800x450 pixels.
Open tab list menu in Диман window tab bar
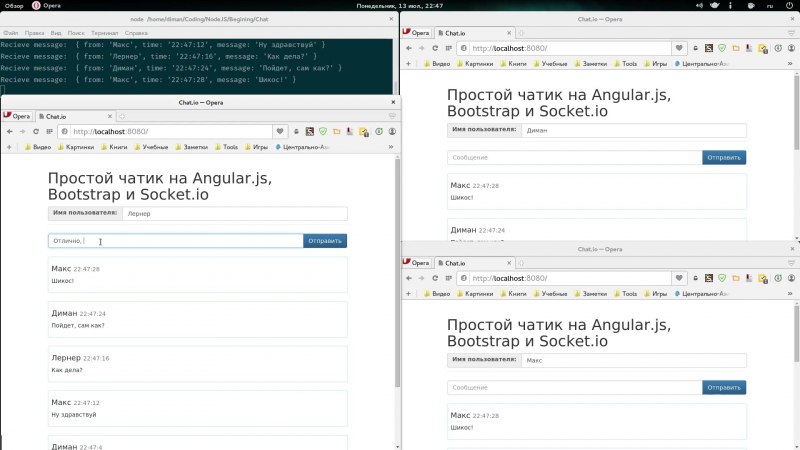(x=791, y=33)
